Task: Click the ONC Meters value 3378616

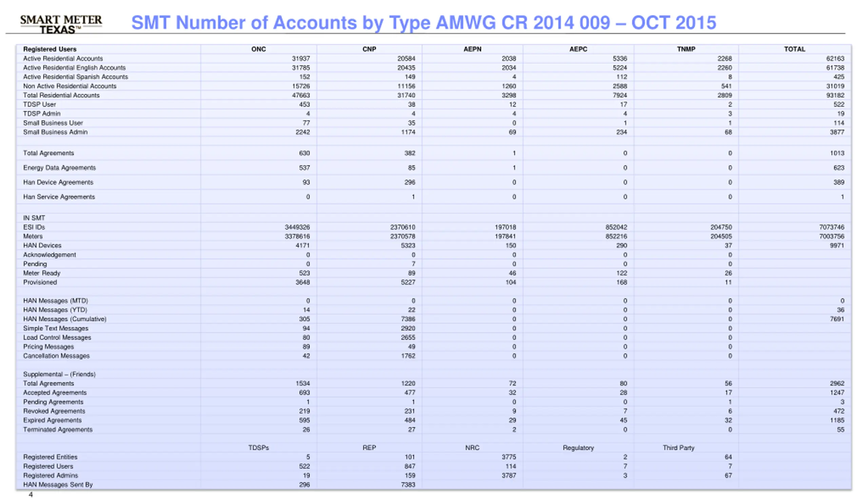Action: (297, 236)
